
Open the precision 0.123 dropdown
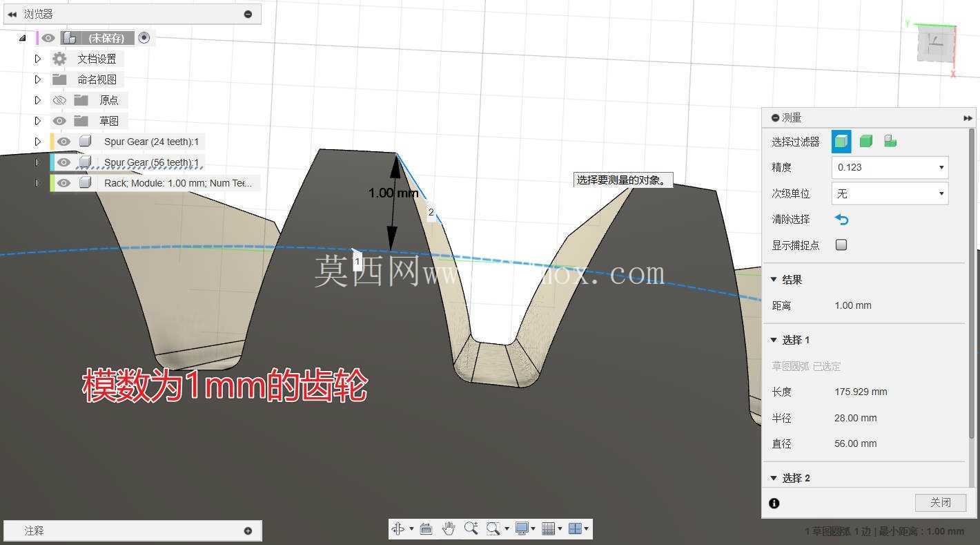pos(890,167)
